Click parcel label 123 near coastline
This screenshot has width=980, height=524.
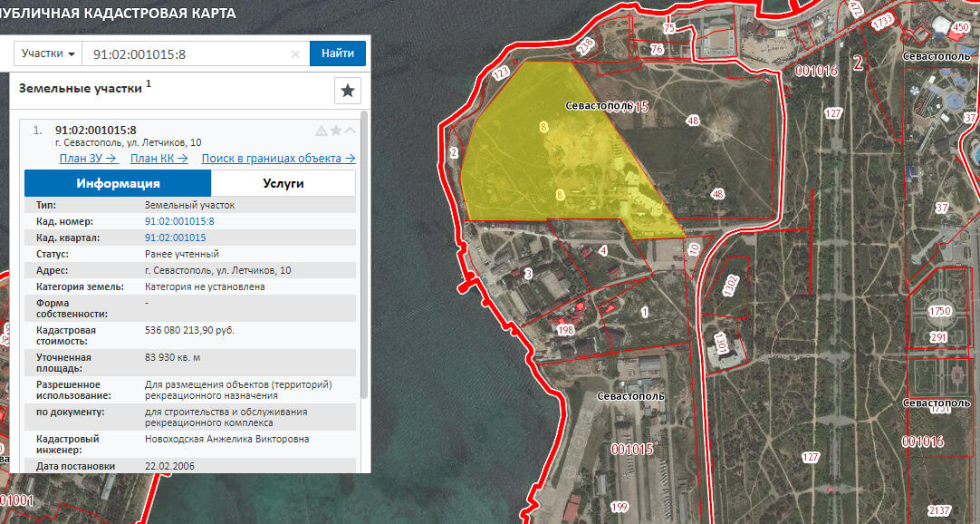(501, 73)
